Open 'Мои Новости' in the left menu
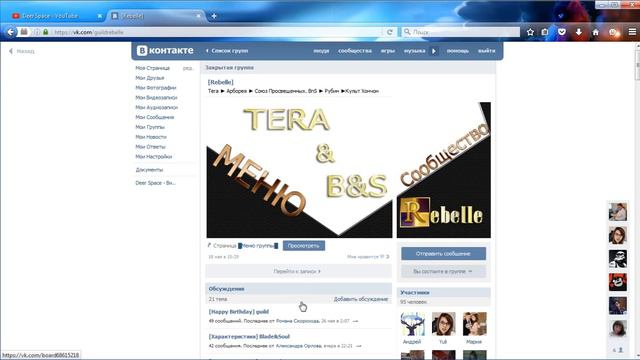This screenshot has width=640, height=360. [x=151, y=137]
